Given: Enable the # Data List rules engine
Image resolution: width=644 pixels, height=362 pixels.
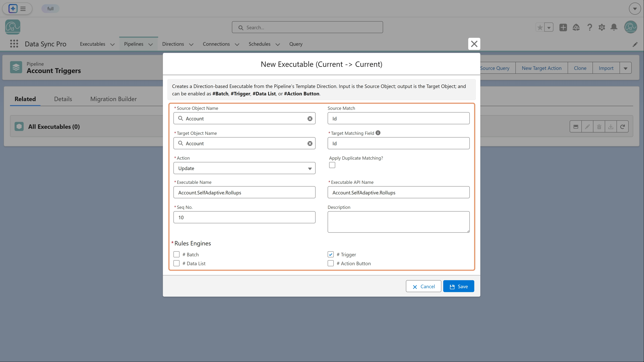Looking at the screenshot, I should (176, 263).
